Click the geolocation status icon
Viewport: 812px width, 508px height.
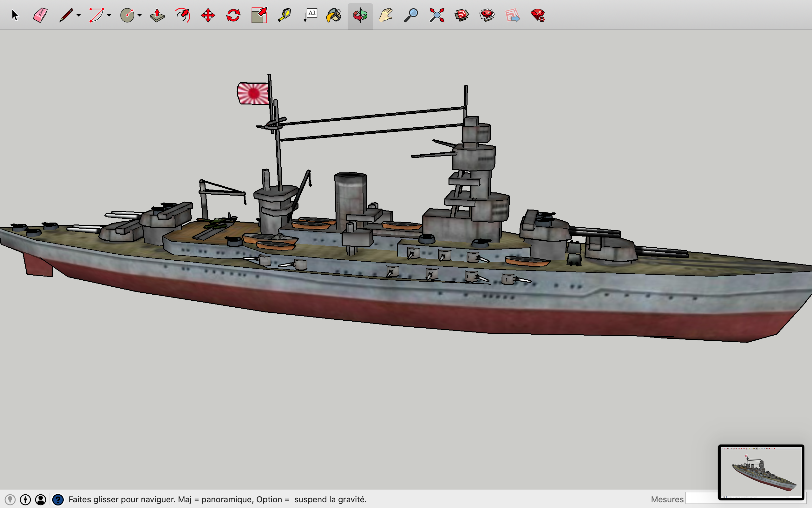(10, 500)
